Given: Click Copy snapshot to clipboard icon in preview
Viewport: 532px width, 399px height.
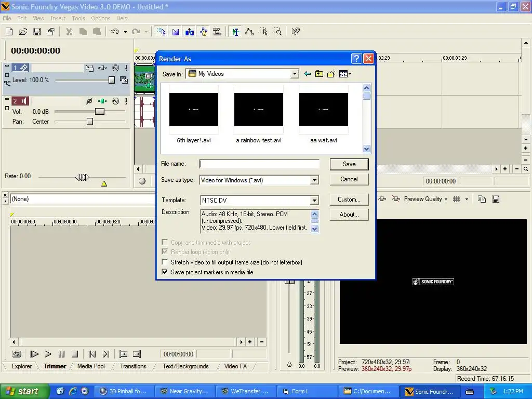Looking at the screenshot, I should click(482, 199).
